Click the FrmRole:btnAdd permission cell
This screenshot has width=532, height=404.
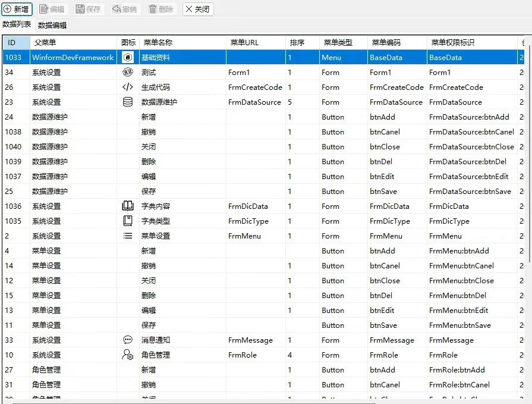[x=472, y=369]
